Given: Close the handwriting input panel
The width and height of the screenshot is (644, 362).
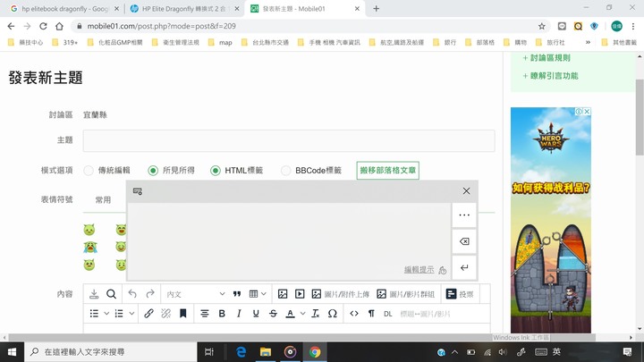Looking at the screenshot, I should click(466, 191).
